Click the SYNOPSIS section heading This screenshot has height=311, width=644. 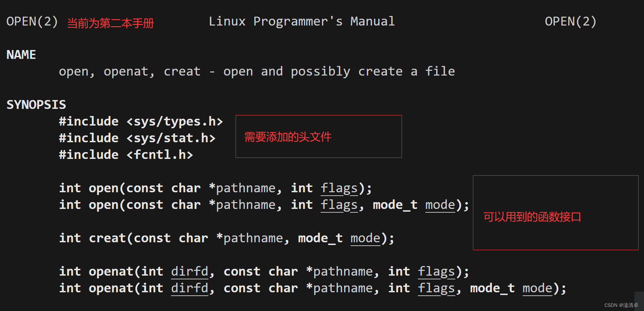36,105
